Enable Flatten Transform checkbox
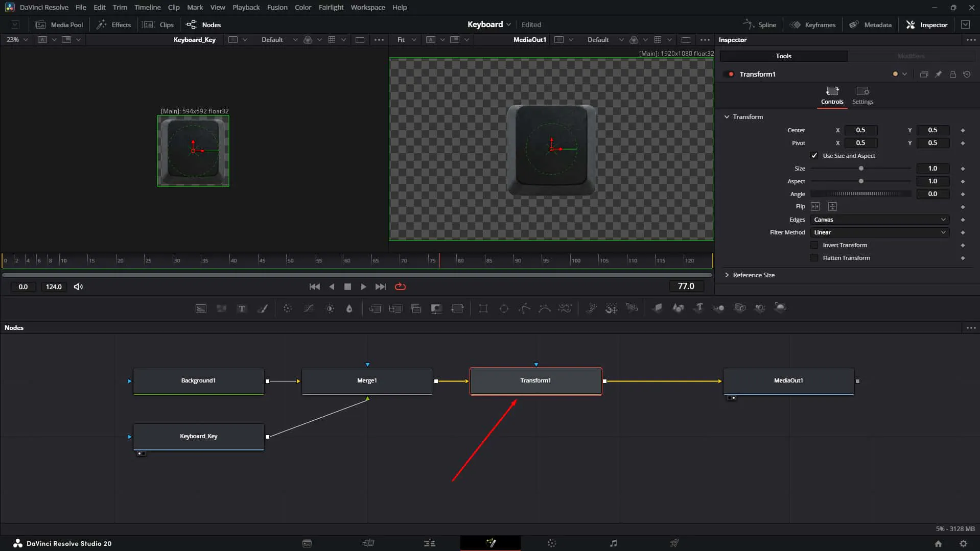 click(x=814, y=258)
